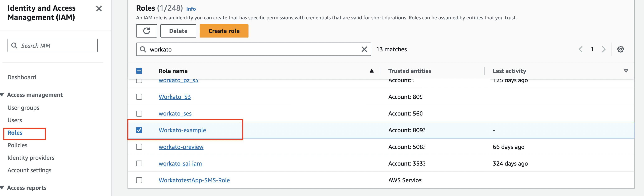The image size is (644, 196).
Task: Check the Workato_S3 role checkbox
Action: pyautogui.click(x=139, y=97)
